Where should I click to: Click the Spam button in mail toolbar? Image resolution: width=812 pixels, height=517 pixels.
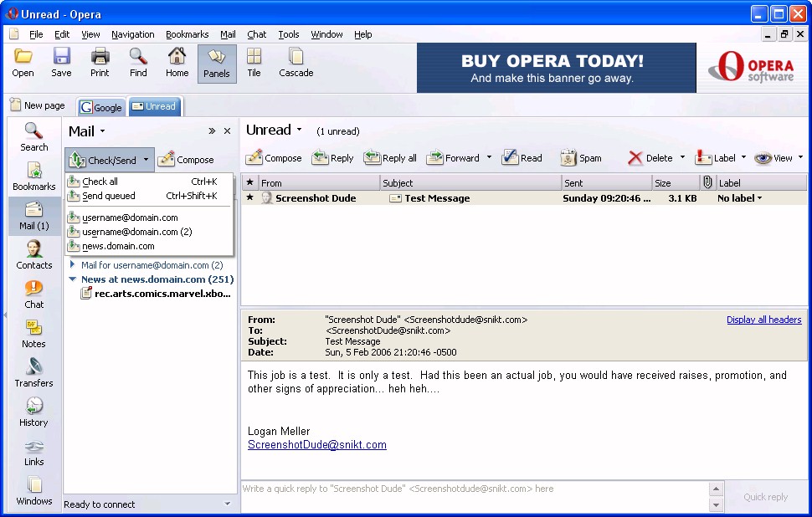(x=581, y=158)
